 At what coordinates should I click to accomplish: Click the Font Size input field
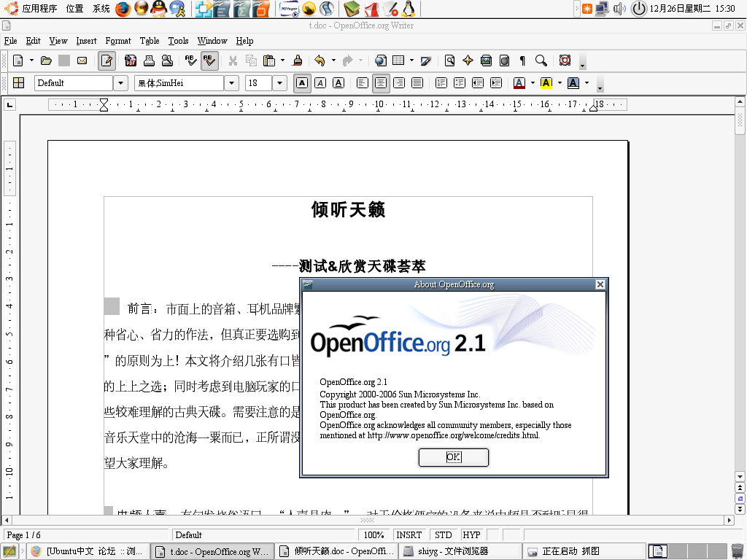click(x=258, y=83)
